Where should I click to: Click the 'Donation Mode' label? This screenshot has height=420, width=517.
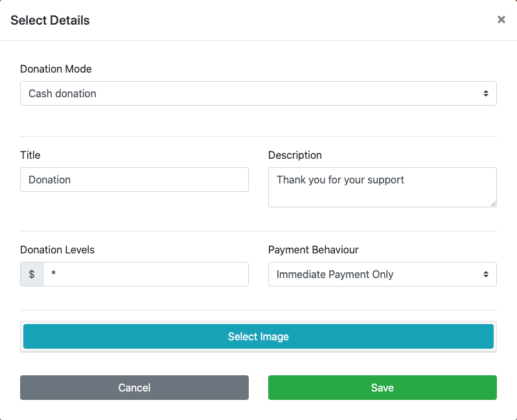pos(56,69)
